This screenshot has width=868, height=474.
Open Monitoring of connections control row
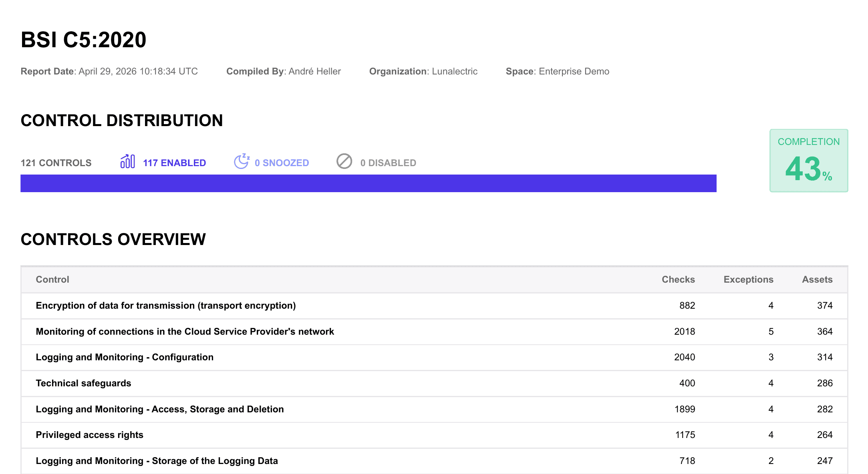click(x=434, y=332)
